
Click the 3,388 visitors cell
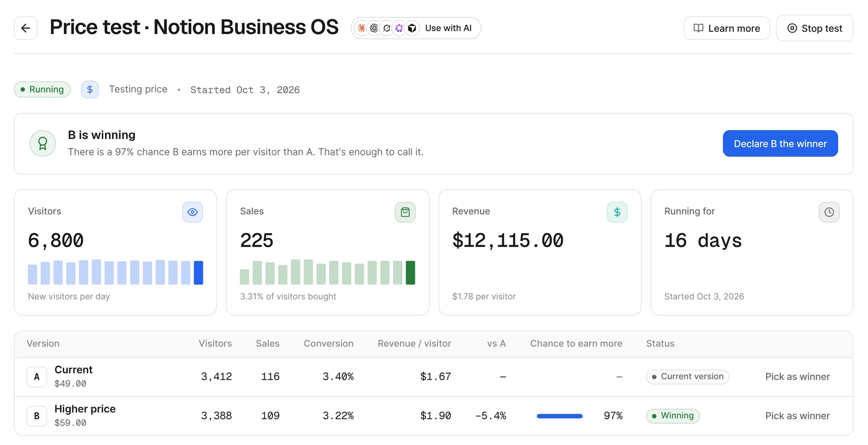click(x=216, y=416)
